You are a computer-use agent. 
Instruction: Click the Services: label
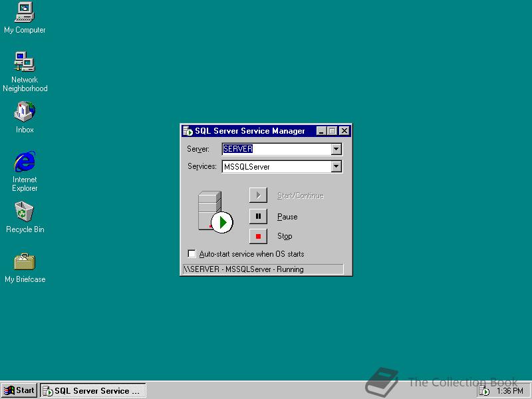coord(202,166)
